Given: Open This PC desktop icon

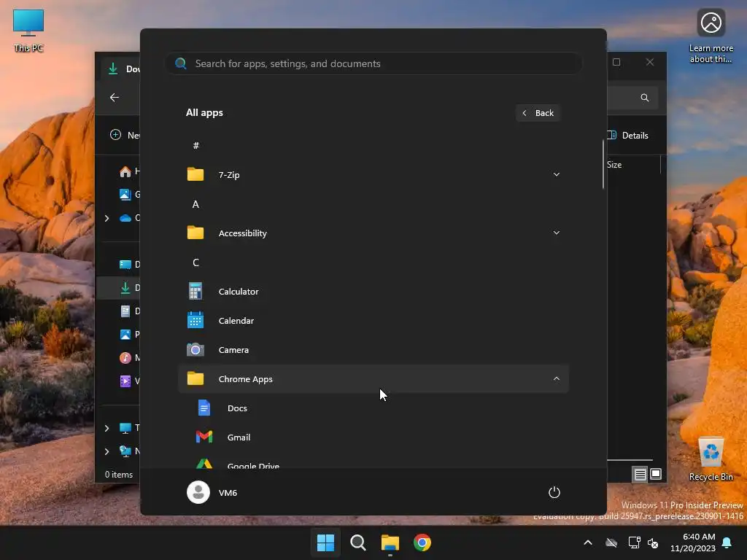Looking at the screenshot, I should click(28, 31).
